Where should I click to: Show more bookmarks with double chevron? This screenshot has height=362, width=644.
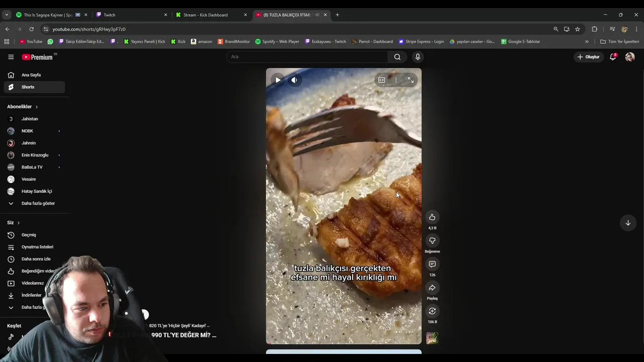pyautogui.click(x=587, y=42)
